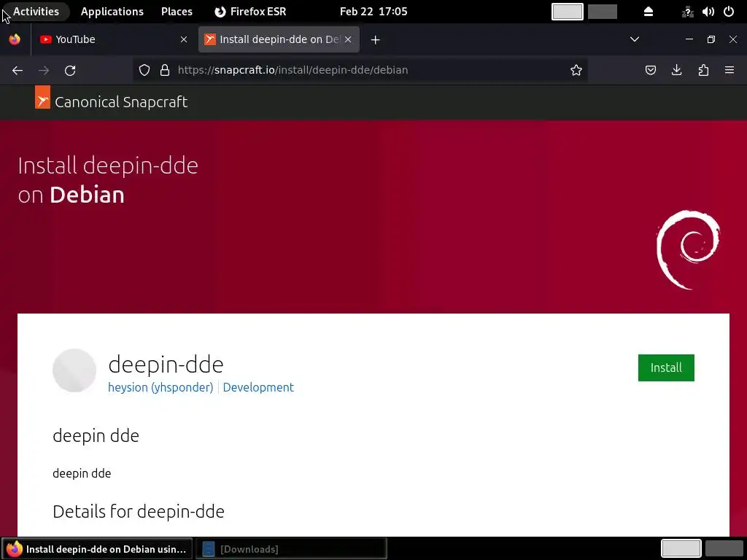747x560 pixels.
Task: Open extensions puzzle icon
Action: (703, 71)
